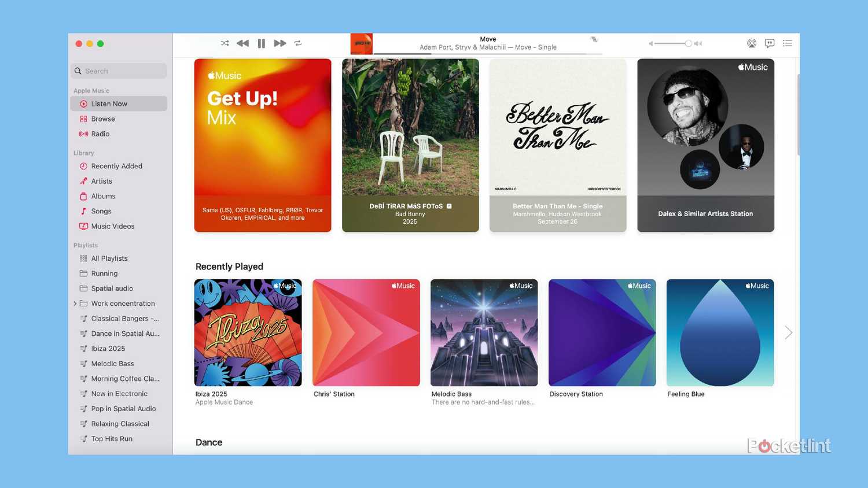Viewport: 868px width, 488px height.
Task: Pause the currently playing song
Action: 262,43
